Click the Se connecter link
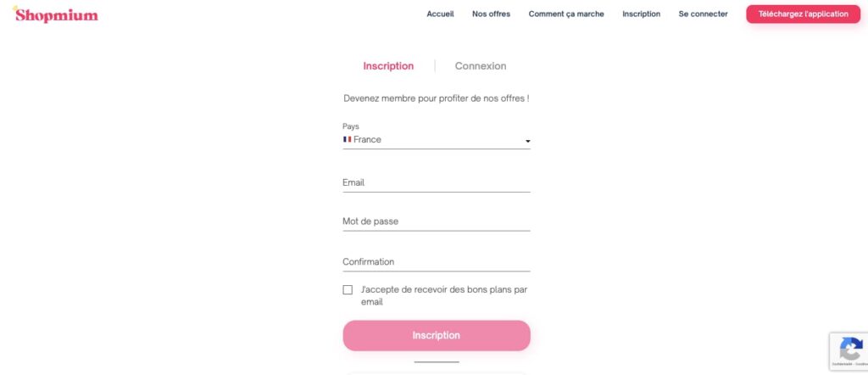868x375 pixels. coord(703,14)
